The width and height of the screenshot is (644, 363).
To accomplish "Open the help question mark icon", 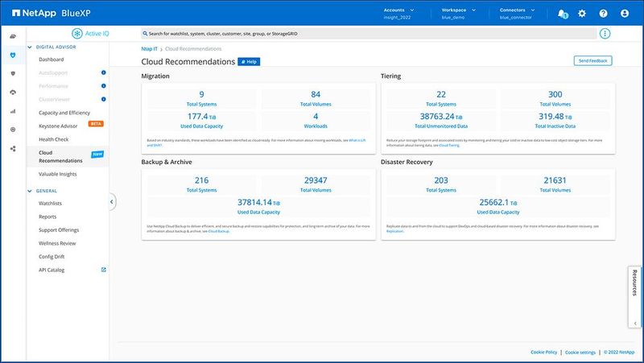I will click(603, 14).
